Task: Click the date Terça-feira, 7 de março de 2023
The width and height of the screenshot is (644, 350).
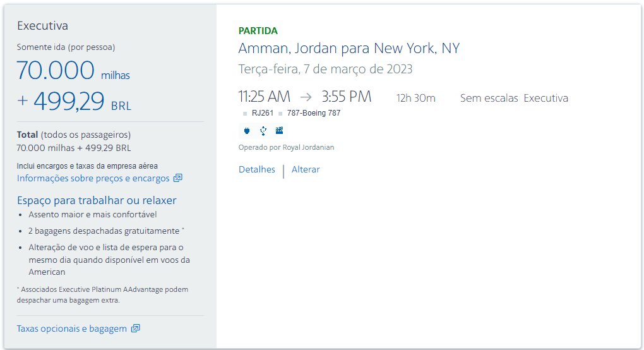Action: (325, 69)
